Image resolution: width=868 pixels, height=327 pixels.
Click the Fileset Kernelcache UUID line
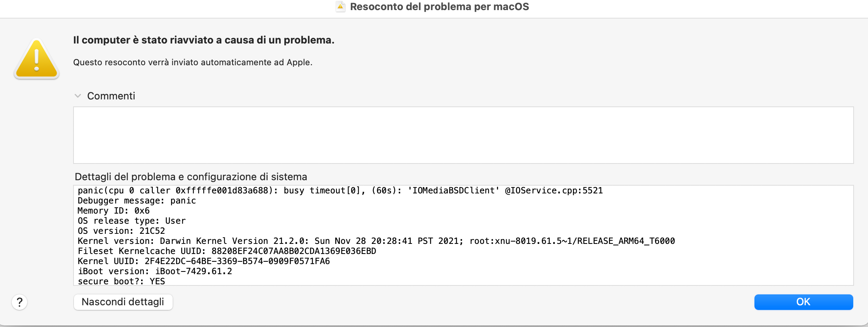pyautogui.click(x=227, y=251)
